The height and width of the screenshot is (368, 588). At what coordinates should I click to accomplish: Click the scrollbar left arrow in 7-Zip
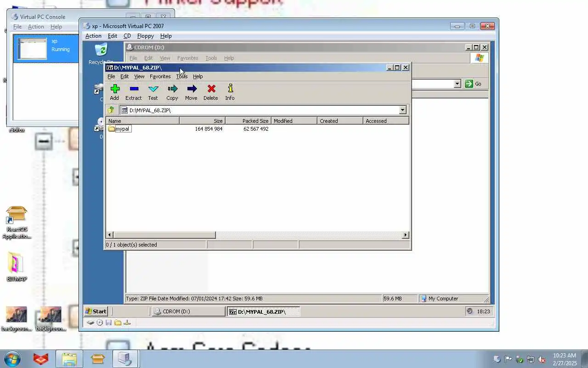point(109,235)
